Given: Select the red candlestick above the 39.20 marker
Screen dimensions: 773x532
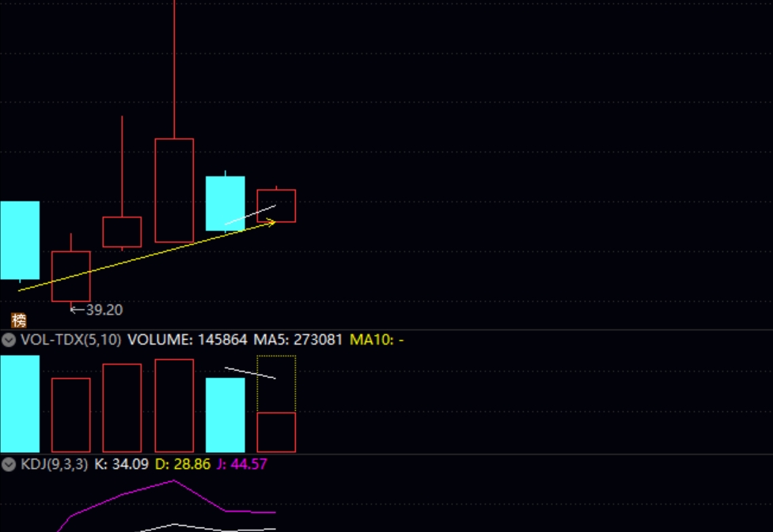Looking at the screenshot, I should point(71,277).
